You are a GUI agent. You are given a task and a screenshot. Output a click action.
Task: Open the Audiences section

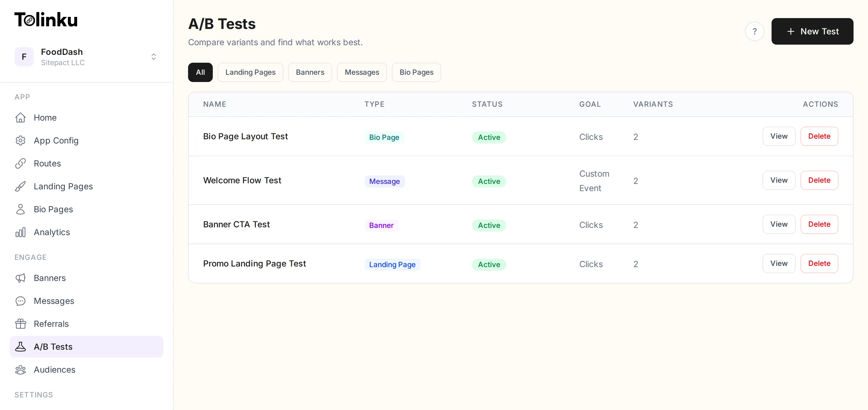click(x=55, y=370)
